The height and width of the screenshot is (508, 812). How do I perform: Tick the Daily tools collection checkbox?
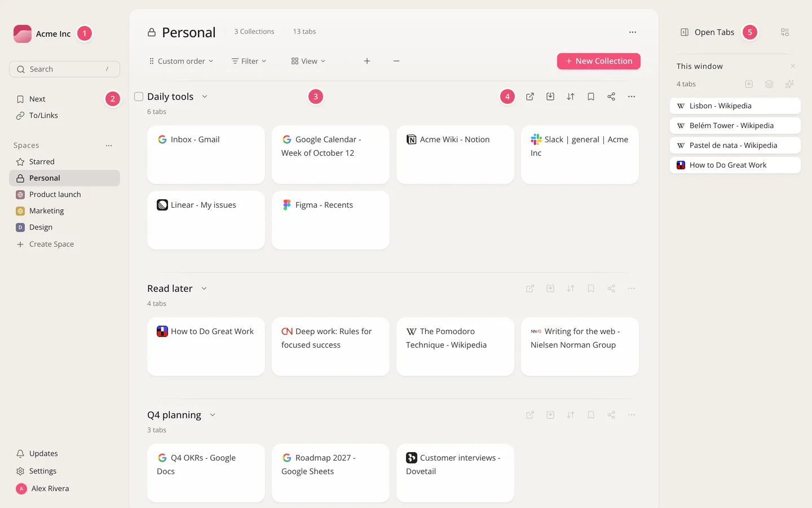pyautogui.click(x=139, y=97)
